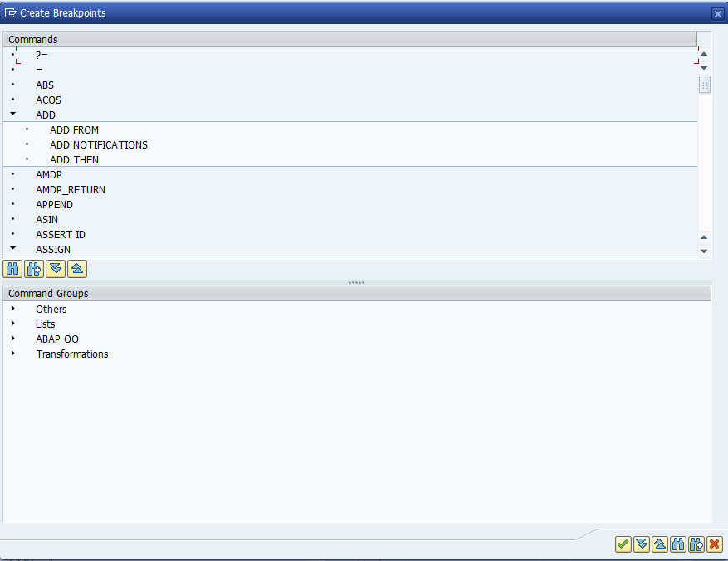Confirm with the green checkmark button

point(623,544)
